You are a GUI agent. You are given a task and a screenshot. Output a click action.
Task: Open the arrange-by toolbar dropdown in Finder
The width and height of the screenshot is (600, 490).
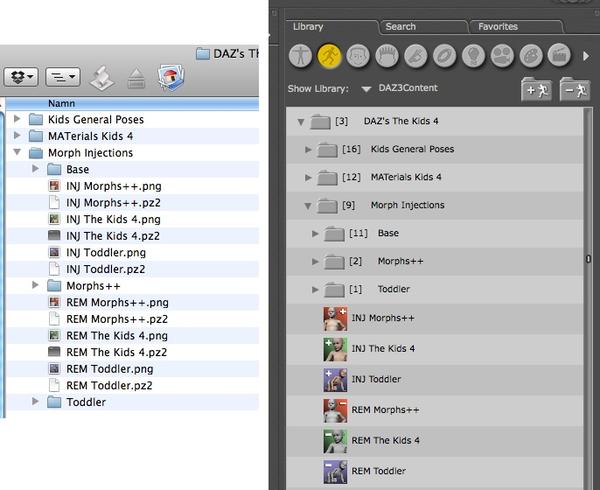(x=63, y=77)
